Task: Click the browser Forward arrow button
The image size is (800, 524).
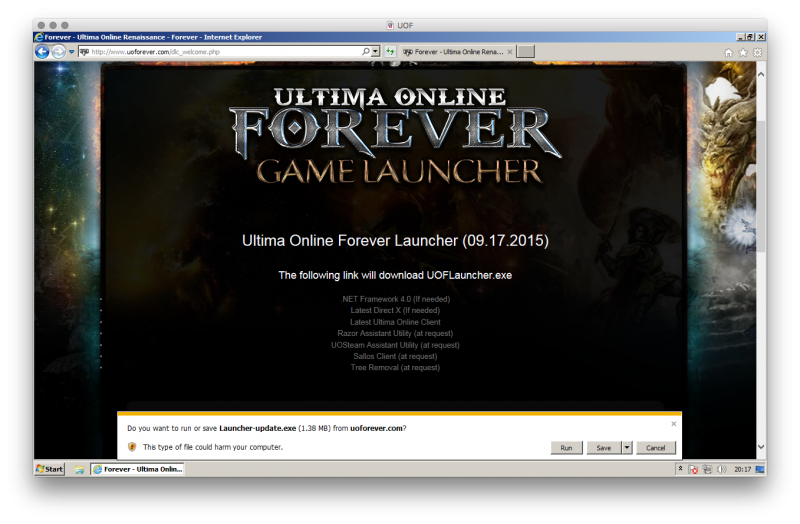Action: [x=59, y=52]
